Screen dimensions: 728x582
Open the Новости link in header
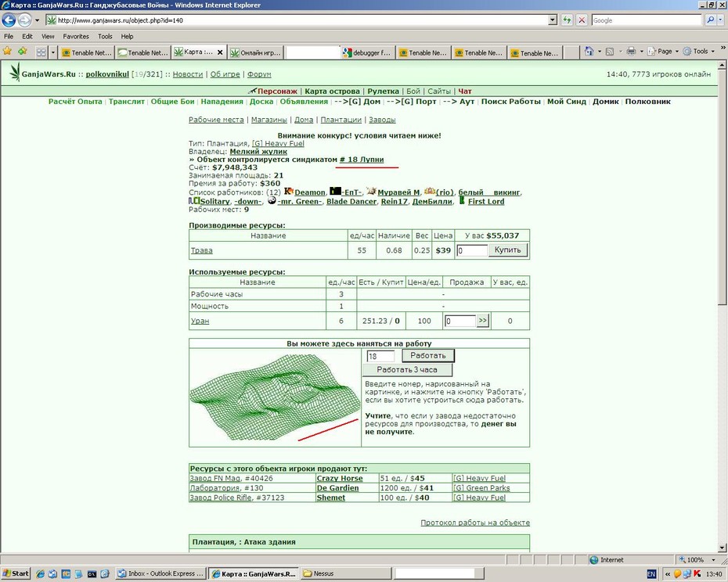(x=188, y=74)
